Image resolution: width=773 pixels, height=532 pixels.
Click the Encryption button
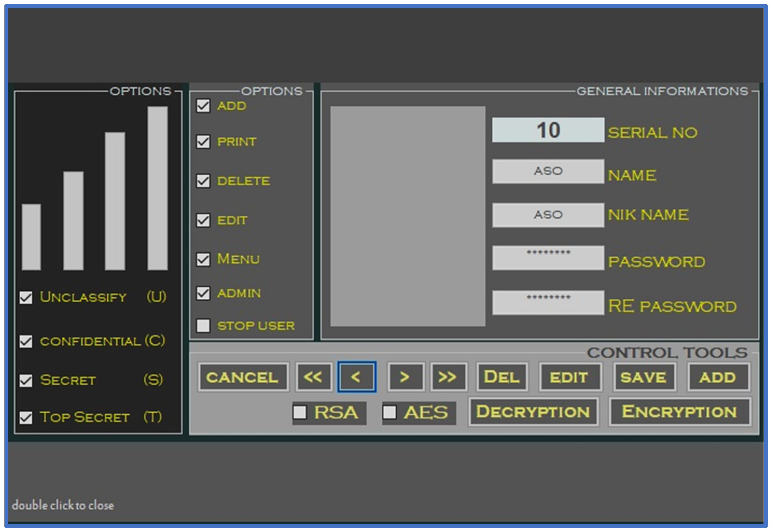pyautogui.click(x=680, y=412)
